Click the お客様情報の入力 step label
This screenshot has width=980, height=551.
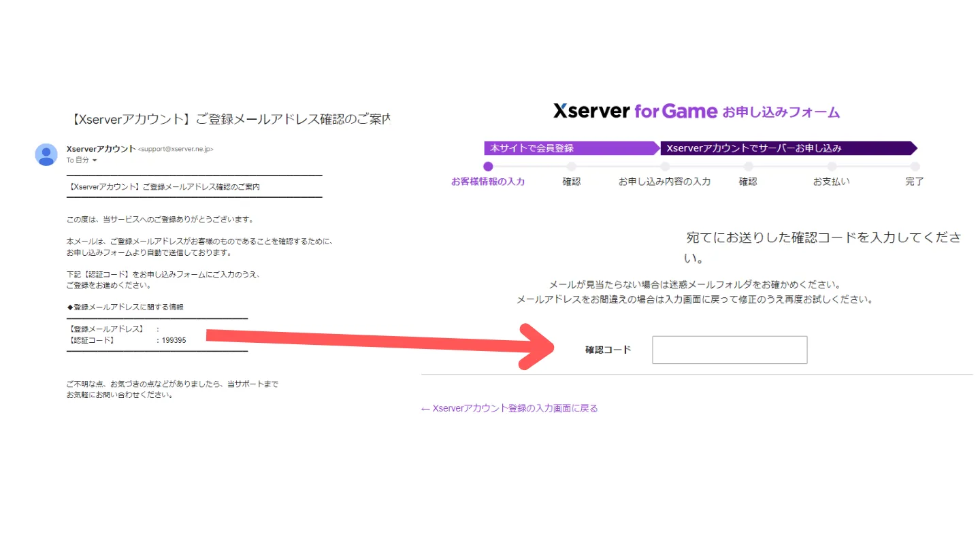[488, 182]
